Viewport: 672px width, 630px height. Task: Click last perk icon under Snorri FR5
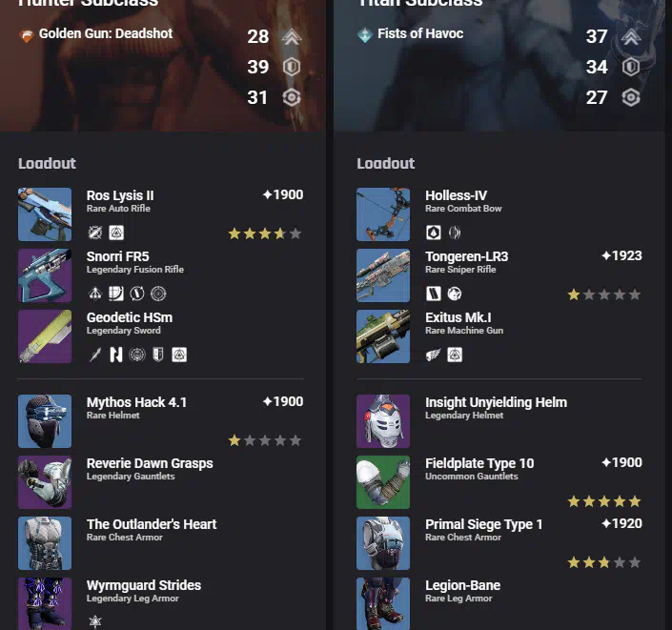click(x=158, y=294)
